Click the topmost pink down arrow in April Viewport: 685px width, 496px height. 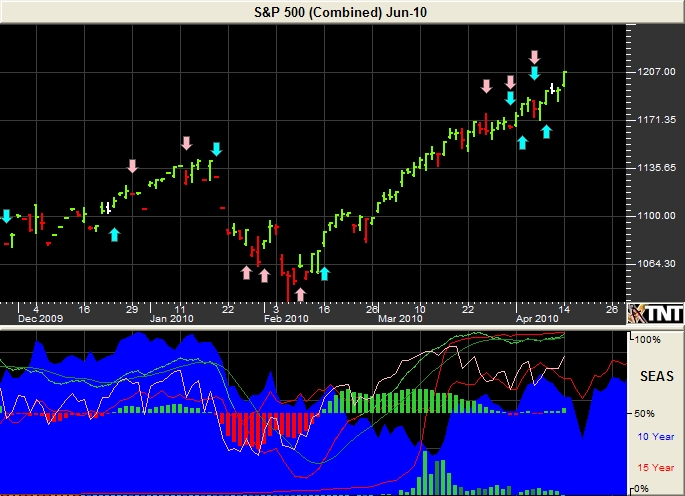click(534, 57)
